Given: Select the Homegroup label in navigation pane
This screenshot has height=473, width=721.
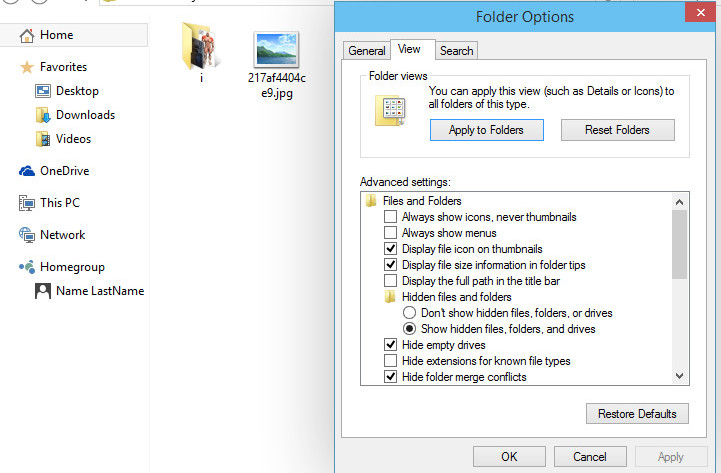Looking at the screenshot, I should pos(72,267).
